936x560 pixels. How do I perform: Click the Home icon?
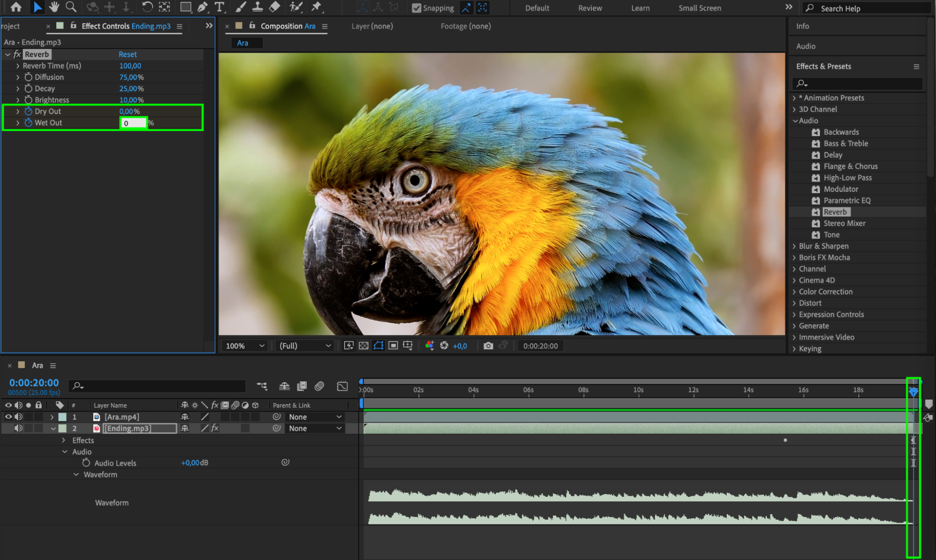coord(16,7)
